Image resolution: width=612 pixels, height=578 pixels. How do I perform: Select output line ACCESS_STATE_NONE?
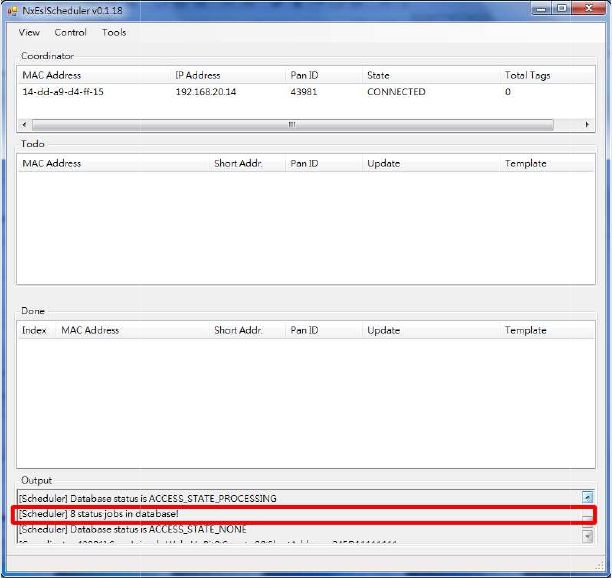133,529
